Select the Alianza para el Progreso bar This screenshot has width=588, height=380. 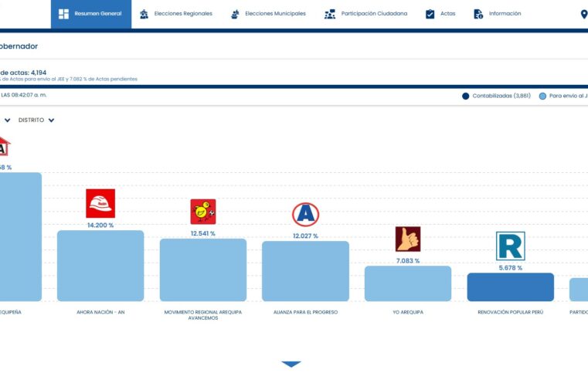click(x=306, y=271)
